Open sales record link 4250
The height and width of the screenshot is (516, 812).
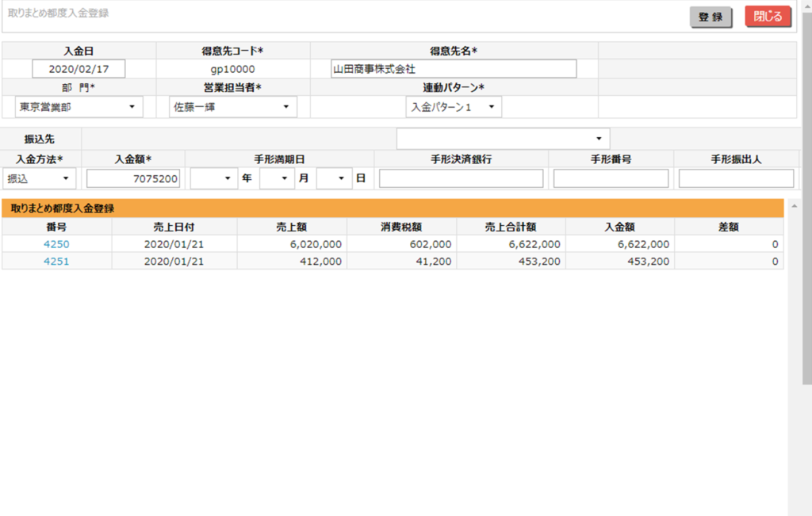[x=56, y=244]
